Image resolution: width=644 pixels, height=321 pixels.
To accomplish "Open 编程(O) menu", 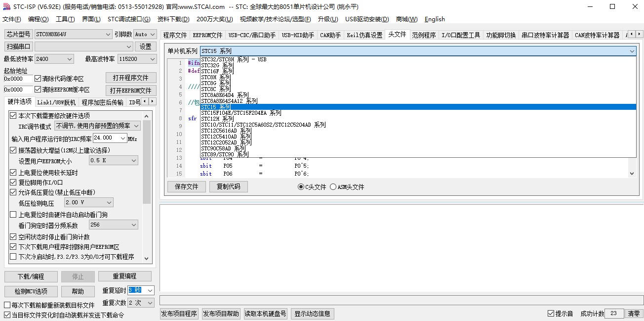I will tap(39, 19).
